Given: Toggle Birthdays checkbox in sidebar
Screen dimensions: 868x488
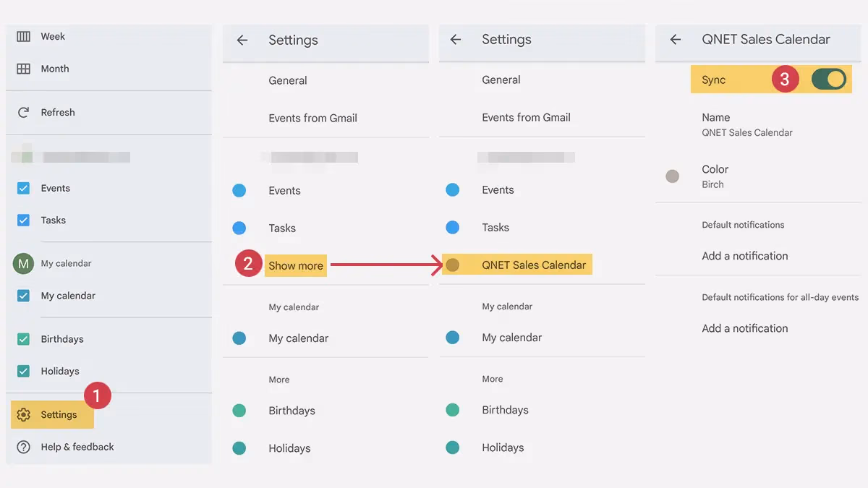Looking at the screenshot, I should click(x=24, y=339).
